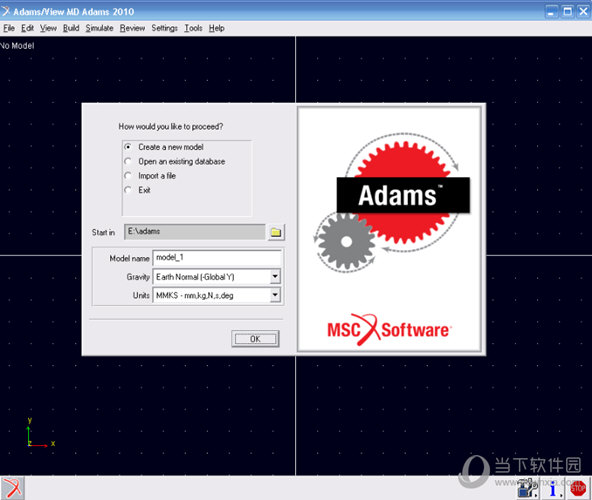Open the Simulate menu
The height and width of the screenshot is (500, 592).
99,28
